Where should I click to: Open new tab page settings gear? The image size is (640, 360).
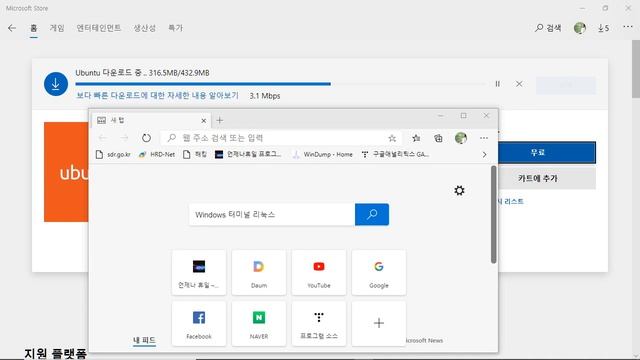click(x=459, y=190)
